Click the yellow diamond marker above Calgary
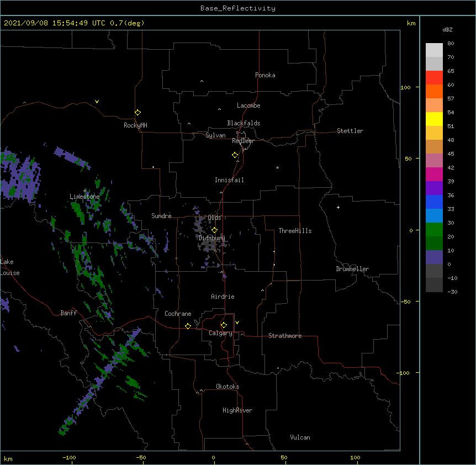476x465 pixels. point(224,325)
